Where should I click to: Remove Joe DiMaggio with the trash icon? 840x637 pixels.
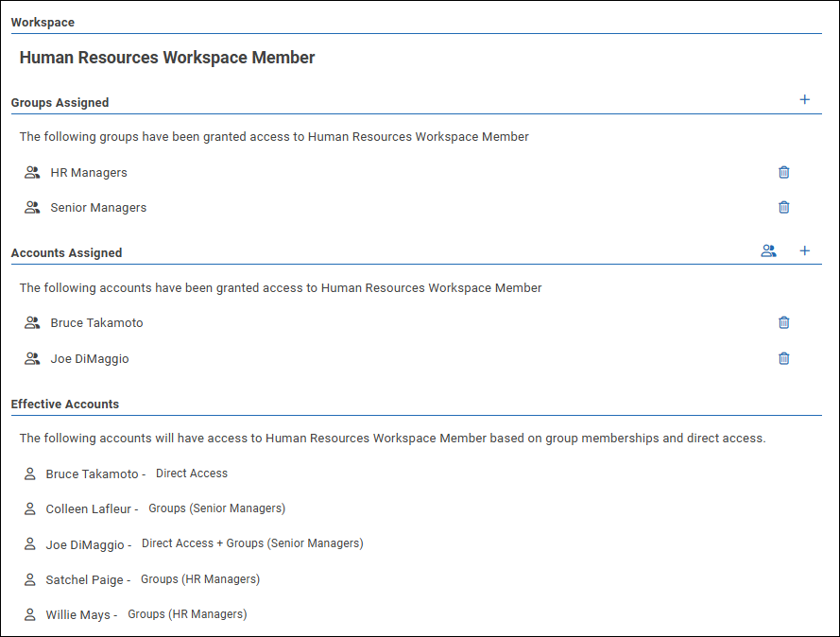point(783,358)
